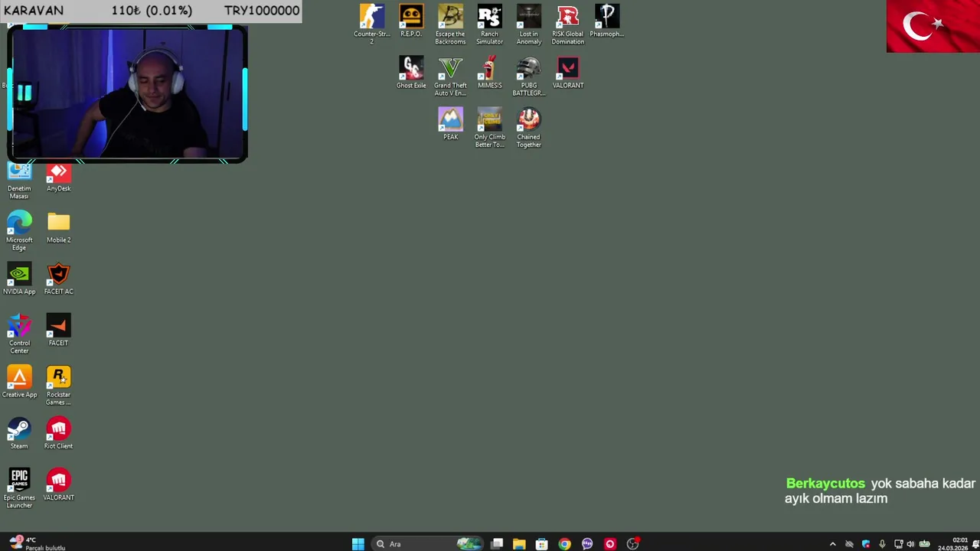Screen dimensions: 980x551
Task: Open the Windows Start menu
Action: pyautogui.click(x=358, y=544)
